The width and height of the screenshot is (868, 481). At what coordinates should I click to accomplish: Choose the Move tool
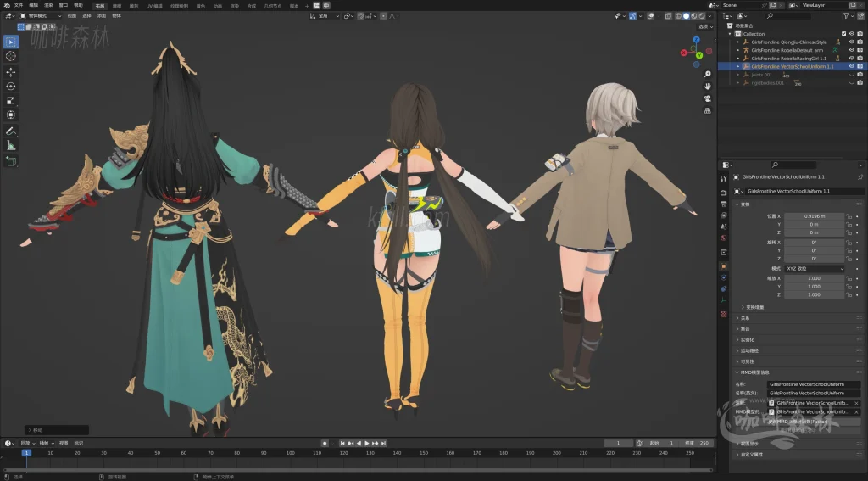(10, 72)
